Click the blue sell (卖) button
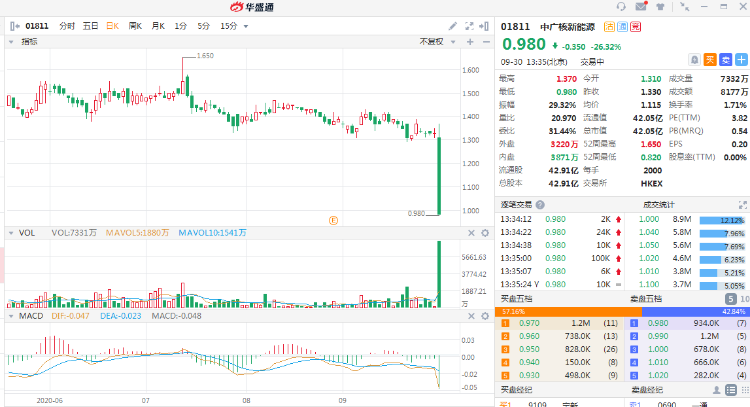This screenshot has height=407, width=750. click(x=726, y=60)
